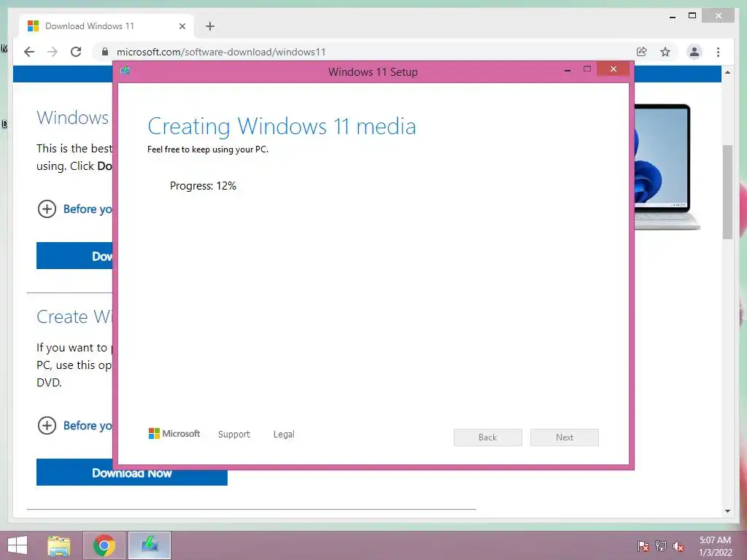Open a new Chrome tab with plus
This screenshot has height=560, width=747.
[210, 26]
